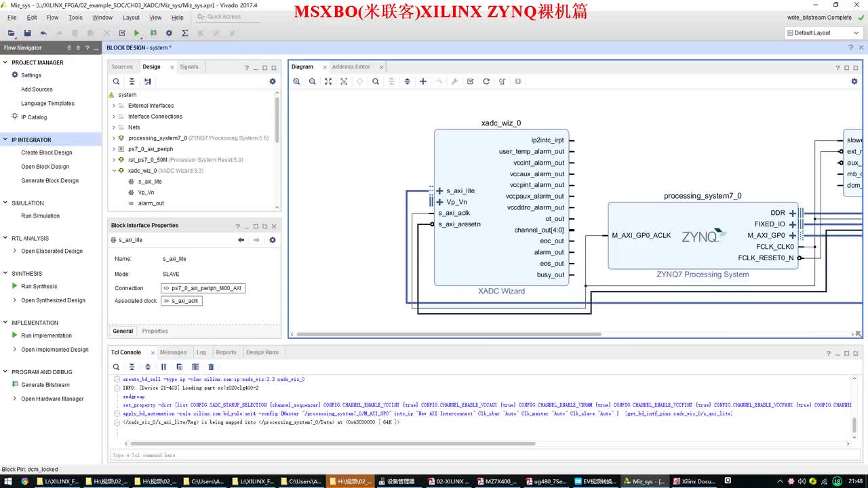Click the Sigma reports icon in the main toolbar
Screen dimensions: 868x488
(184, 33)
